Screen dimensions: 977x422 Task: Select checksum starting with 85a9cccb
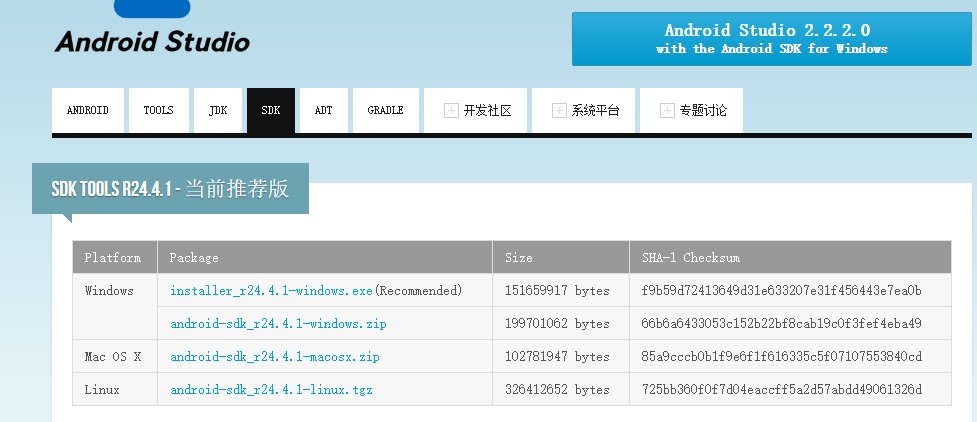coord(782,357)
